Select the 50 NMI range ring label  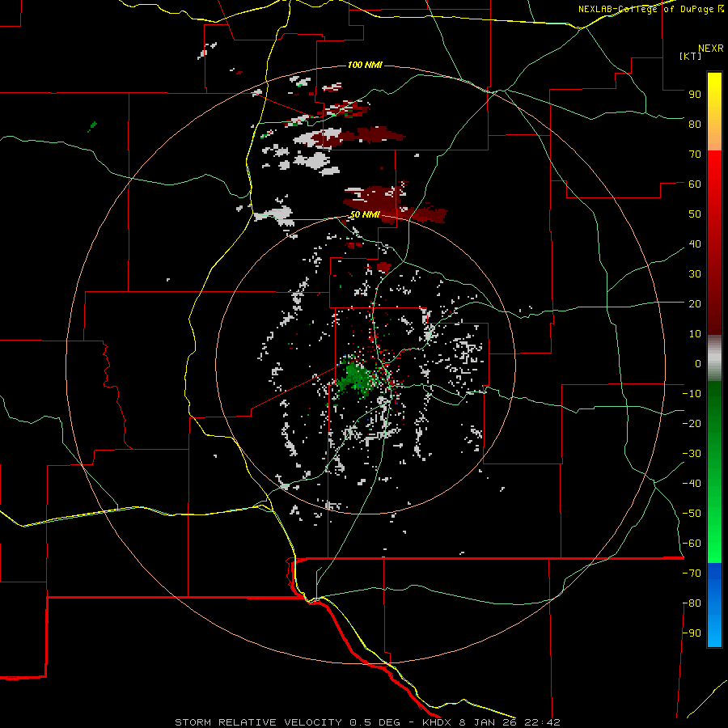tap(365, 214)
